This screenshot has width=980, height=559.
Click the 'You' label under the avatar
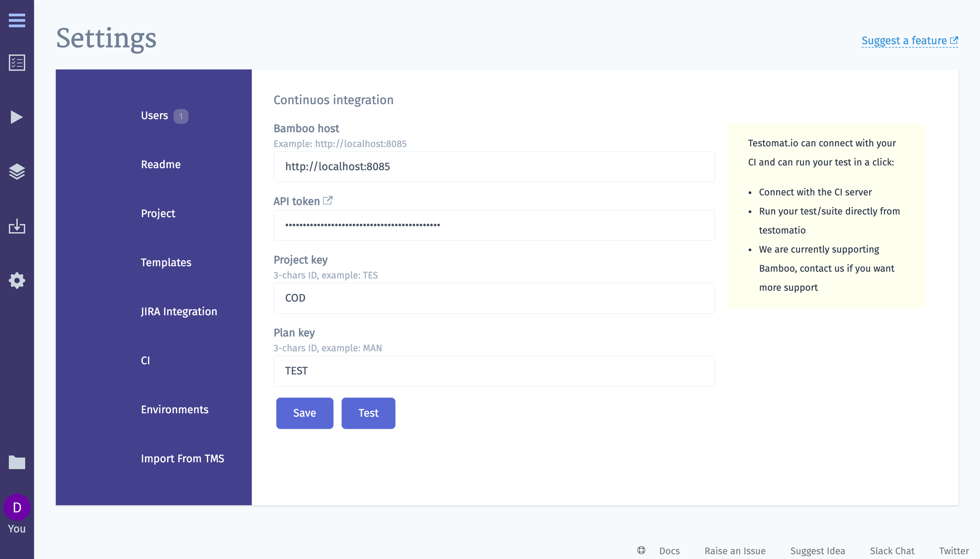pos(17,529)
